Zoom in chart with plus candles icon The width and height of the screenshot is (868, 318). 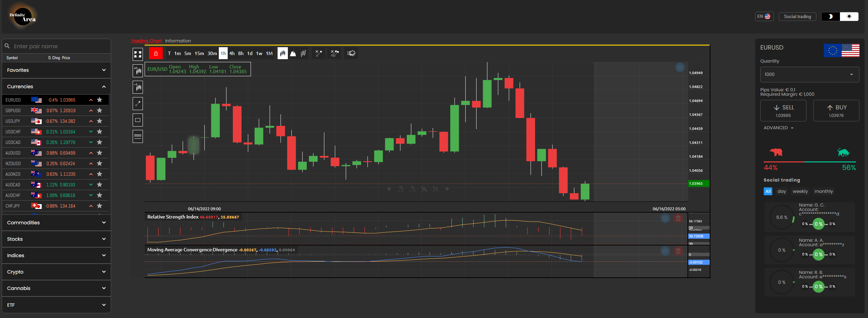138,71
